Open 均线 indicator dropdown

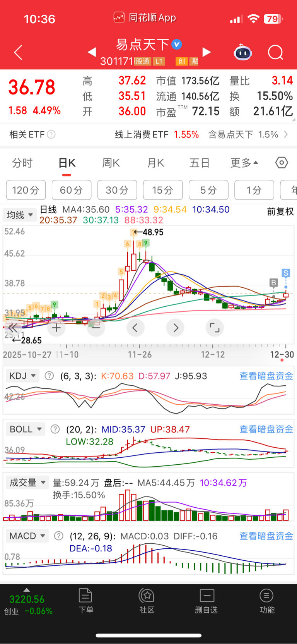[x=19, y=215]
